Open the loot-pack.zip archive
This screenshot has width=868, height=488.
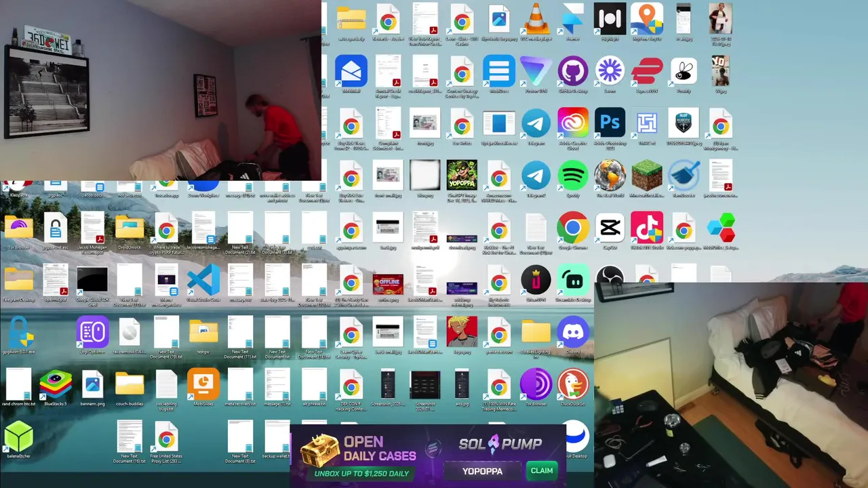click(x=351, y=19)
